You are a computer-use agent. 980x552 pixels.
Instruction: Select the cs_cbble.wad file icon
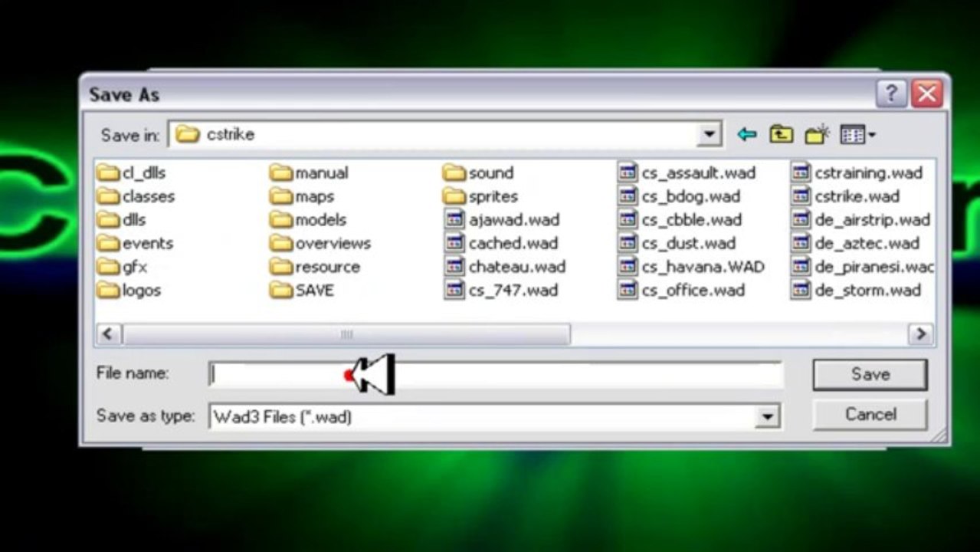pyautogui.click(x=628, y=220)
